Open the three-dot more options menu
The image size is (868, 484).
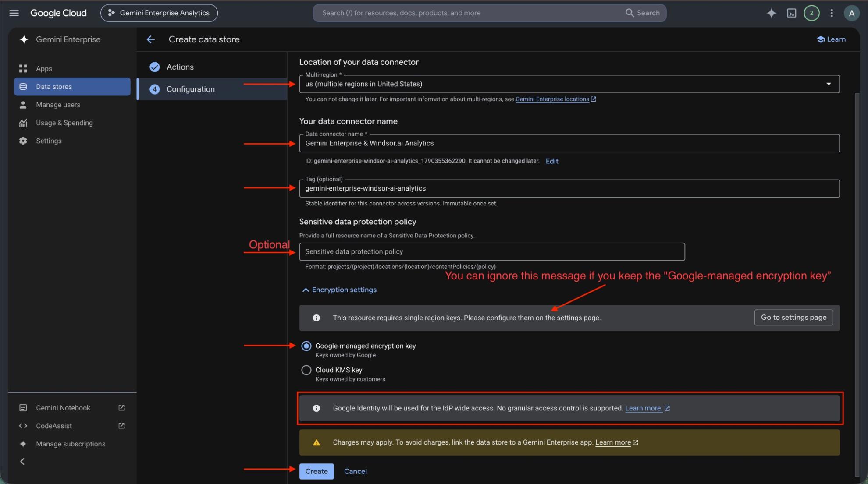click(832, 13)
